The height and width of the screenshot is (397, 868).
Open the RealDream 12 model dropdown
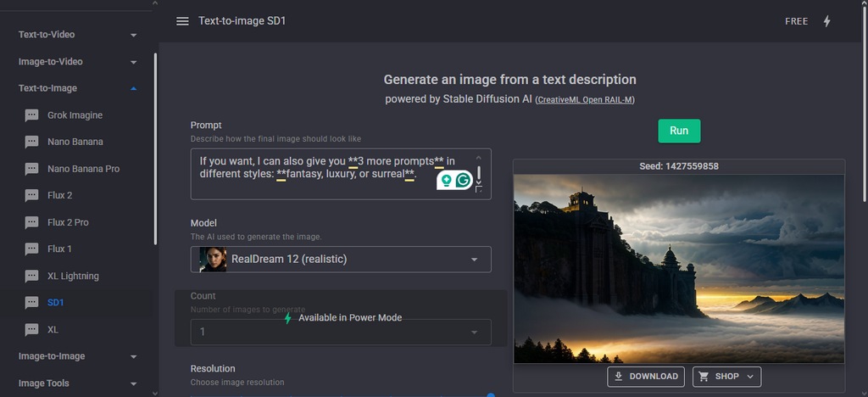tap(341, 259)
